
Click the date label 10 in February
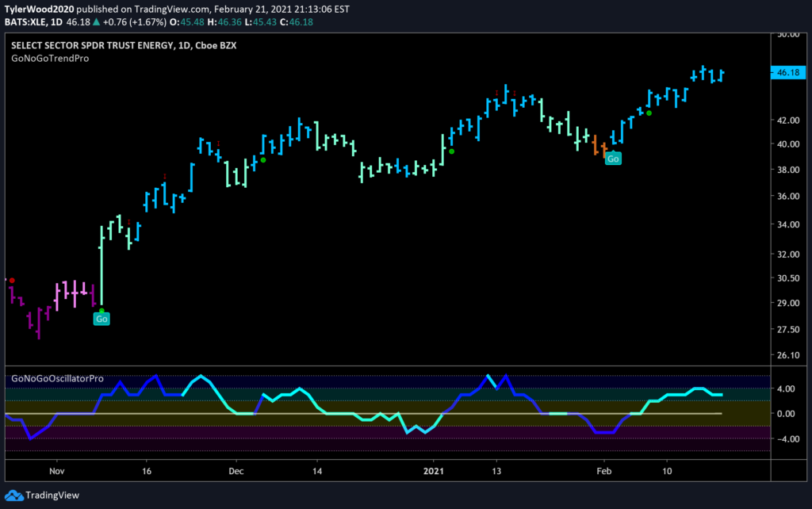[667, 471]
